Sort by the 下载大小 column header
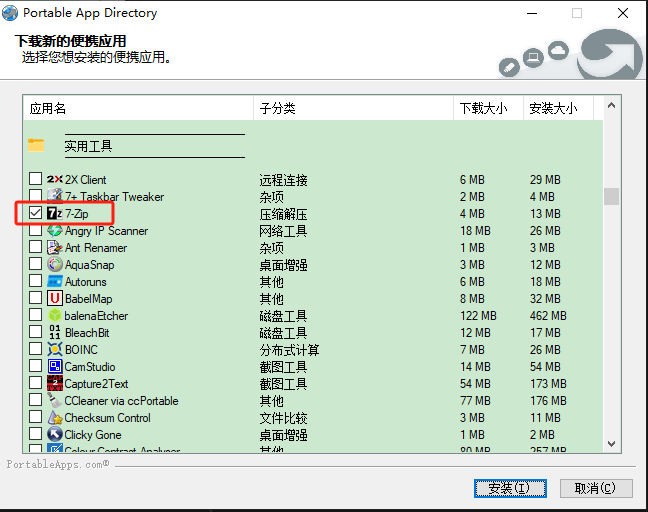 pyautogui.click(x=488, y=108)
